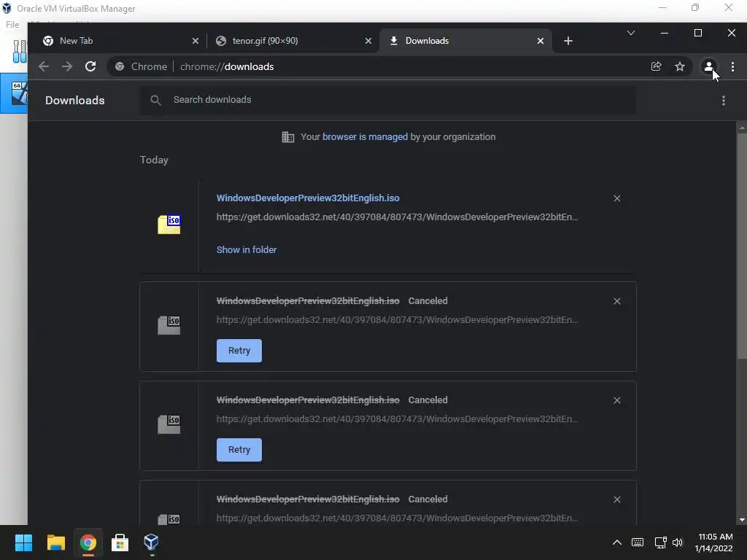Open Microsoft Store from the taskbar
This screenshot has height=560, width=747.
click(120, 542)
